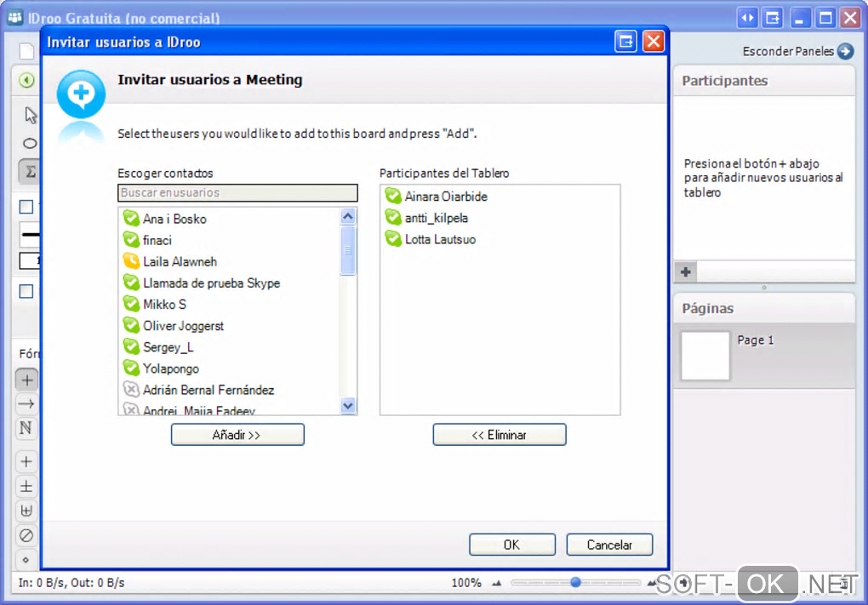
Task: Click the new page document icon
Action: (26, 51)
